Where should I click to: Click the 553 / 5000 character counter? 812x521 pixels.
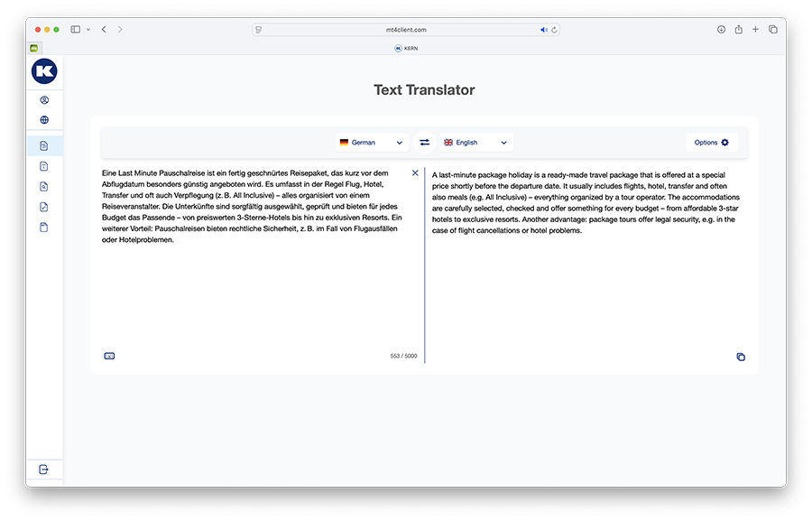pos(403,356)
